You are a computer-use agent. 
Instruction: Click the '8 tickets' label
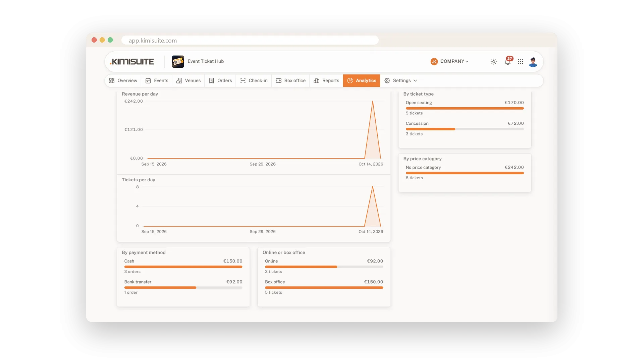pos(414,178)
